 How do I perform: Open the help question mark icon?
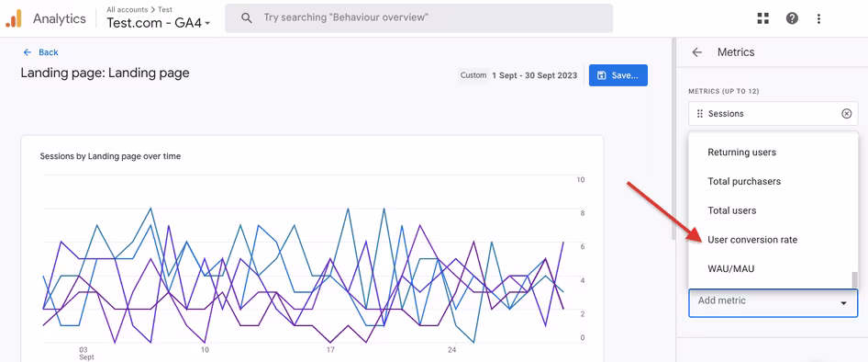[x=792, y=18]
